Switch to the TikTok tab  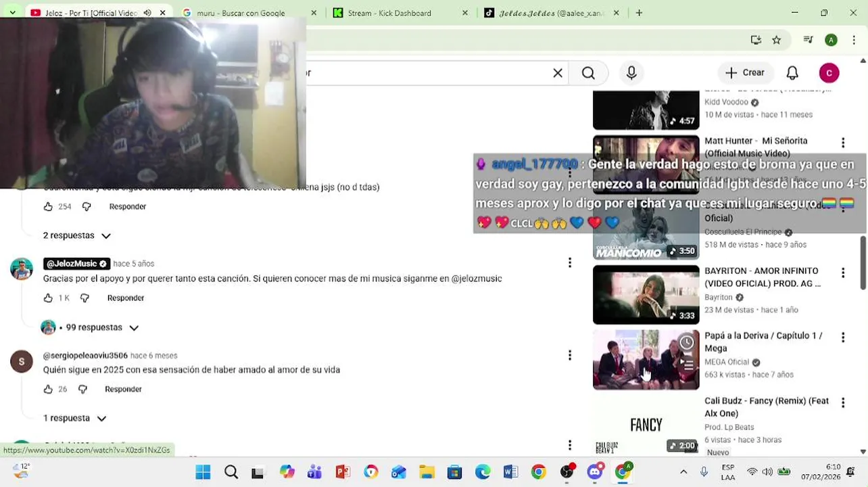pos(551,13)
